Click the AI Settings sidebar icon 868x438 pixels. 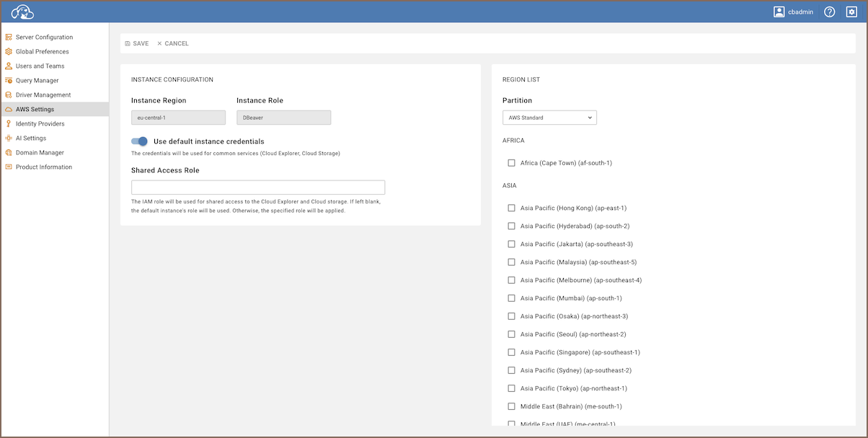[9, 139]
